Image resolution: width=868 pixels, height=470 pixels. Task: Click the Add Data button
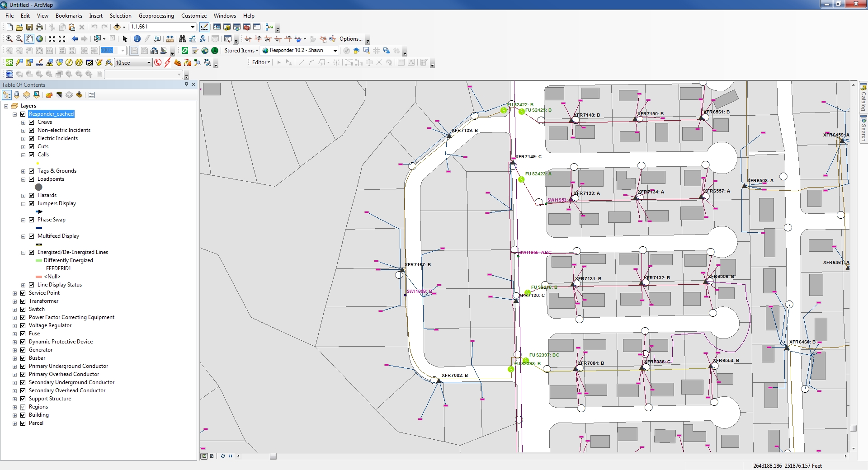(x=117, y=27)
